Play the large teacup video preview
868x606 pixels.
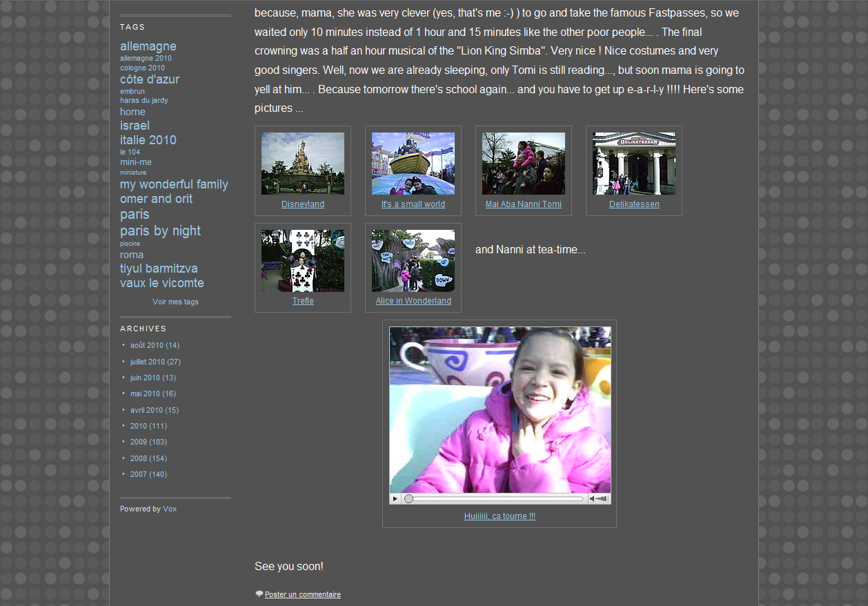tap(500, 410)
